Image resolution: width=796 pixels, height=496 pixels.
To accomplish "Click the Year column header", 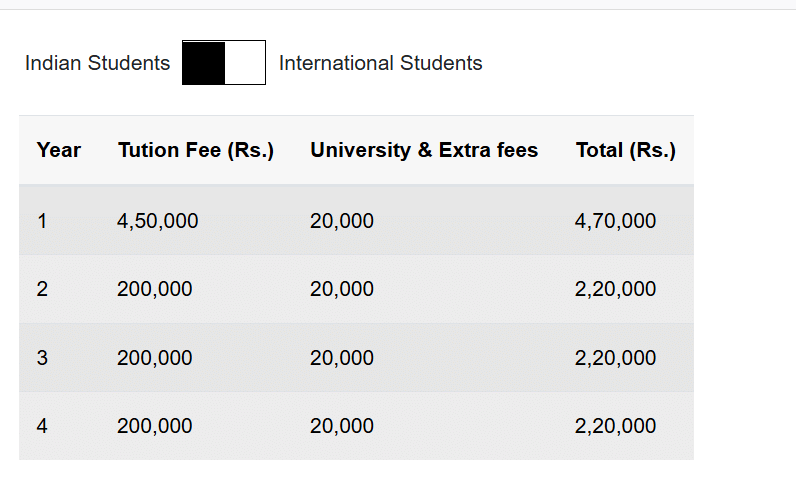I will coord(58,150).
